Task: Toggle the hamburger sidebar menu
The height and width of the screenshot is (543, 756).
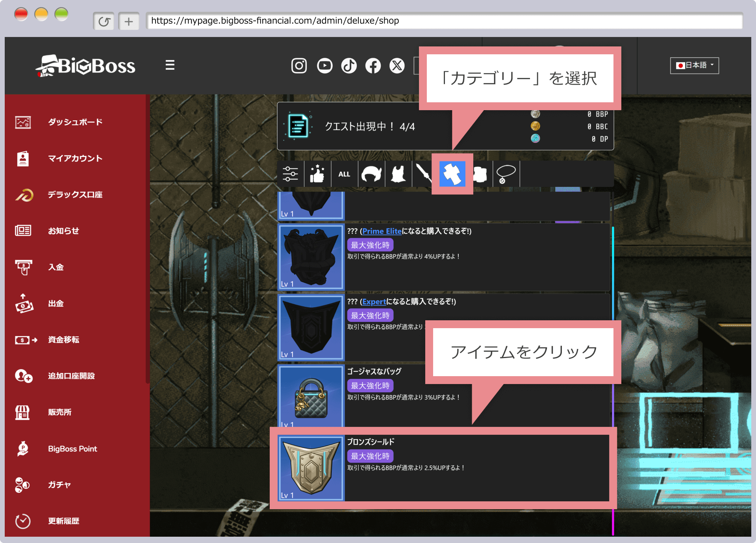Action: (170, 65)
